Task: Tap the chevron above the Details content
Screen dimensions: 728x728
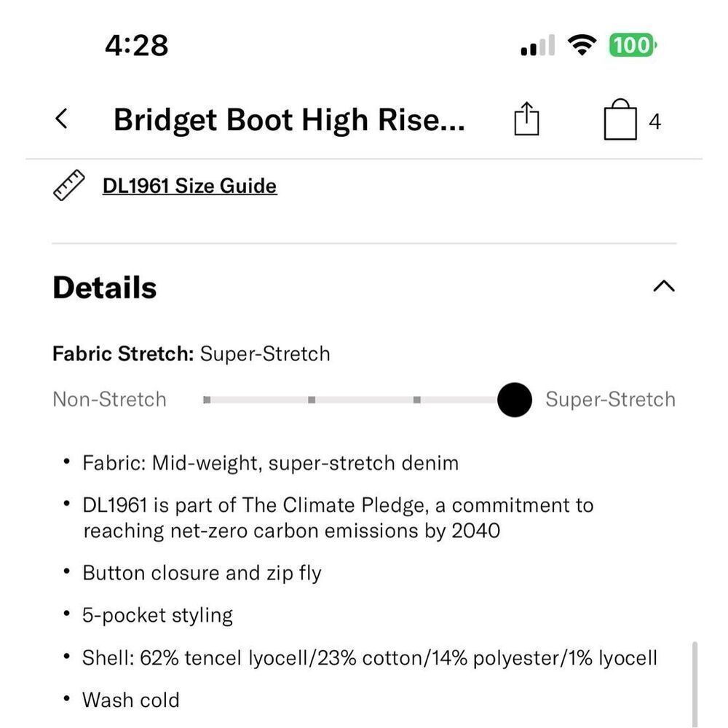Action: (663, 286)
